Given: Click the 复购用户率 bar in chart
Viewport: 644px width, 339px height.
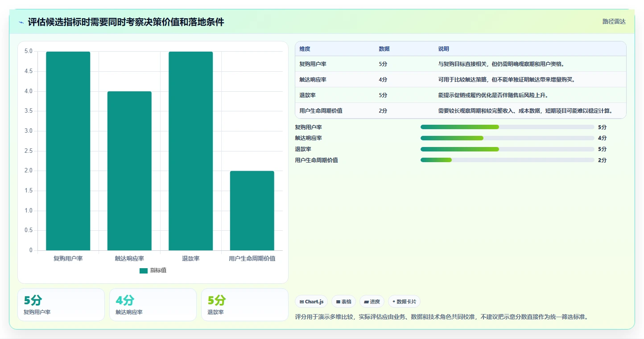Looking at the screenshot, I should pos(68,151).
